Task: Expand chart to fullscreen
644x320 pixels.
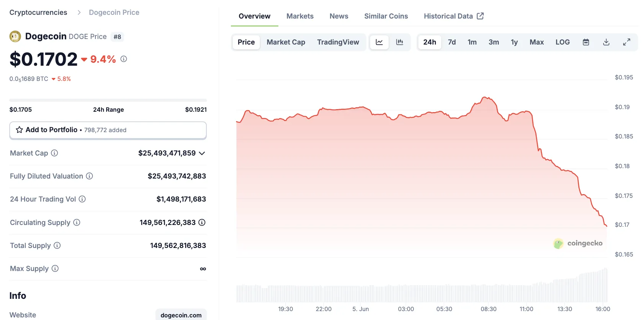Action: pos(627,42)
